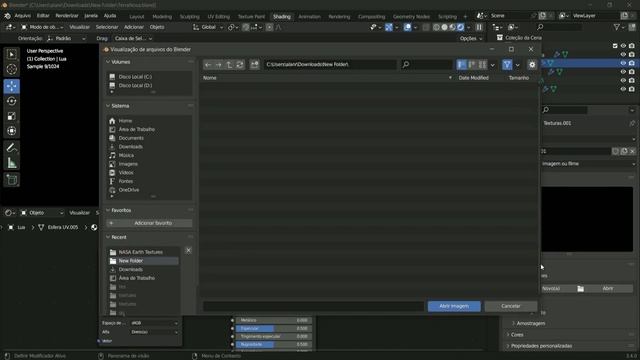This screenshot has height=360, width=640.
Task: Select the Cursor tool
Action: [x=11, y=69]
